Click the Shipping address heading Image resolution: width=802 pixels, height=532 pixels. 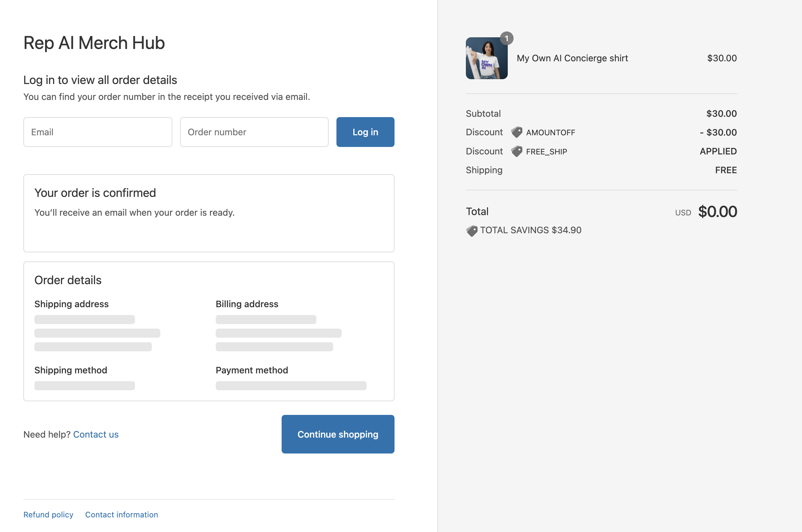point(72,304)
